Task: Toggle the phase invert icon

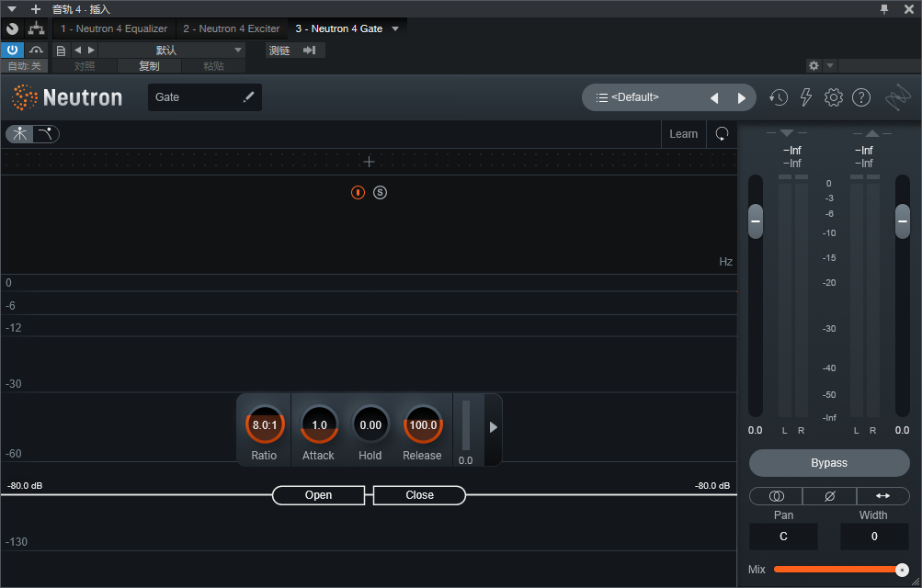Action: [x=830, y=496]
